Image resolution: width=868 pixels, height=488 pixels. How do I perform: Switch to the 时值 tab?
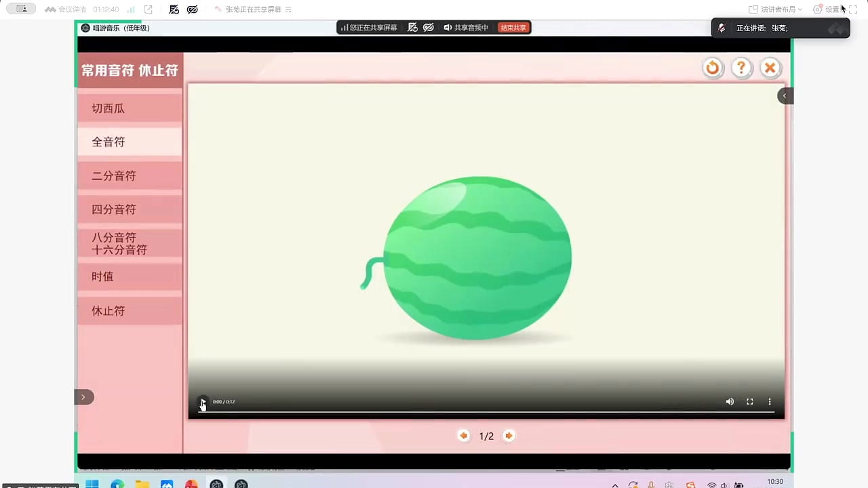[x=130, y=277]
